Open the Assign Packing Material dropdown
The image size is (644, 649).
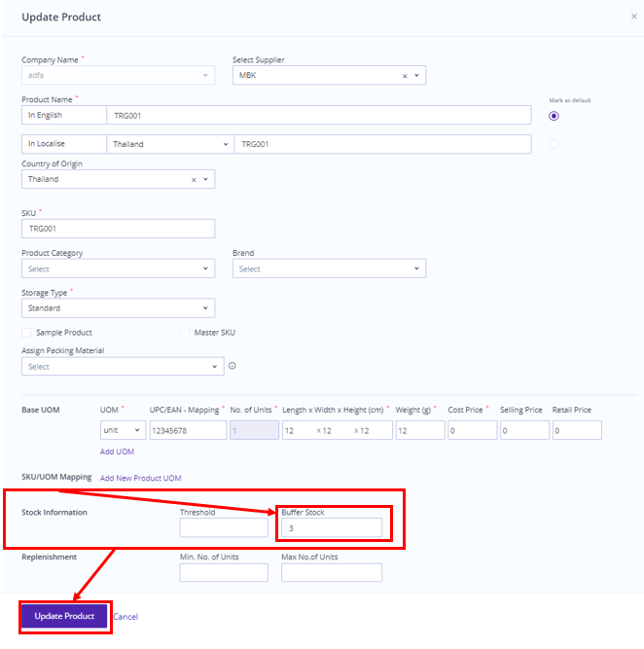(123, 366)
